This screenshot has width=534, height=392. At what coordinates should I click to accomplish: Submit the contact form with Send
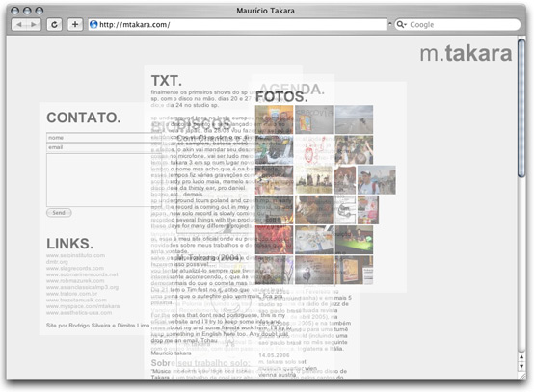[59, 213]
